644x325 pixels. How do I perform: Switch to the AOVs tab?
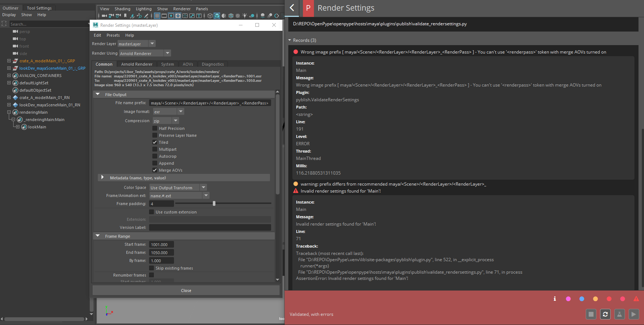[188, 64]
